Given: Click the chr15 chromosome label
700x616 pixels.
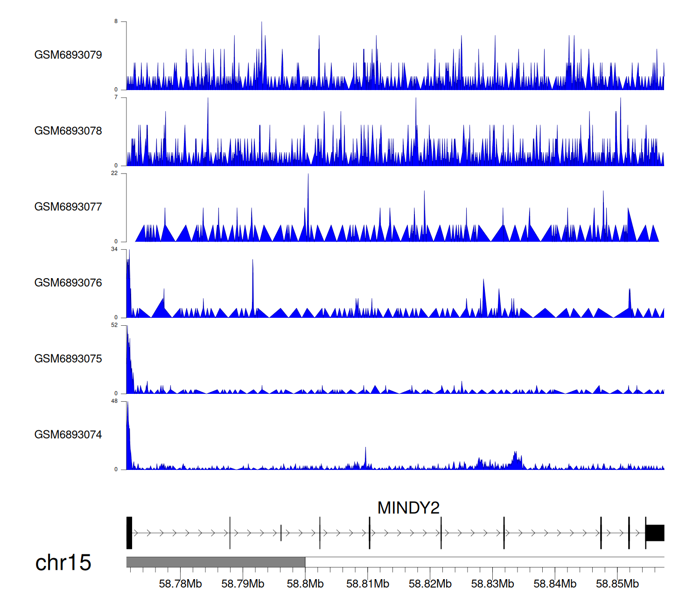Looking at the screenshot, I should click(63, 563).
